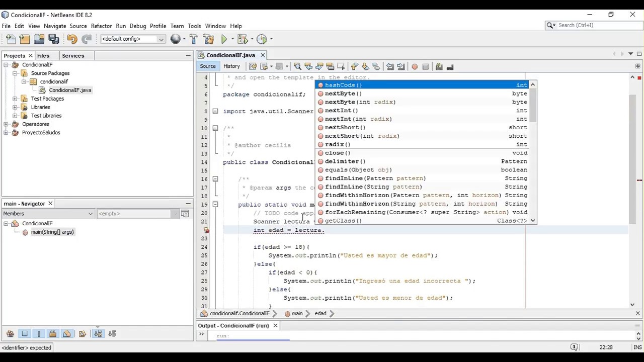This screenshot has width=644, height=362.
Task: Expand the Libraries node
Action: (15, 107)
